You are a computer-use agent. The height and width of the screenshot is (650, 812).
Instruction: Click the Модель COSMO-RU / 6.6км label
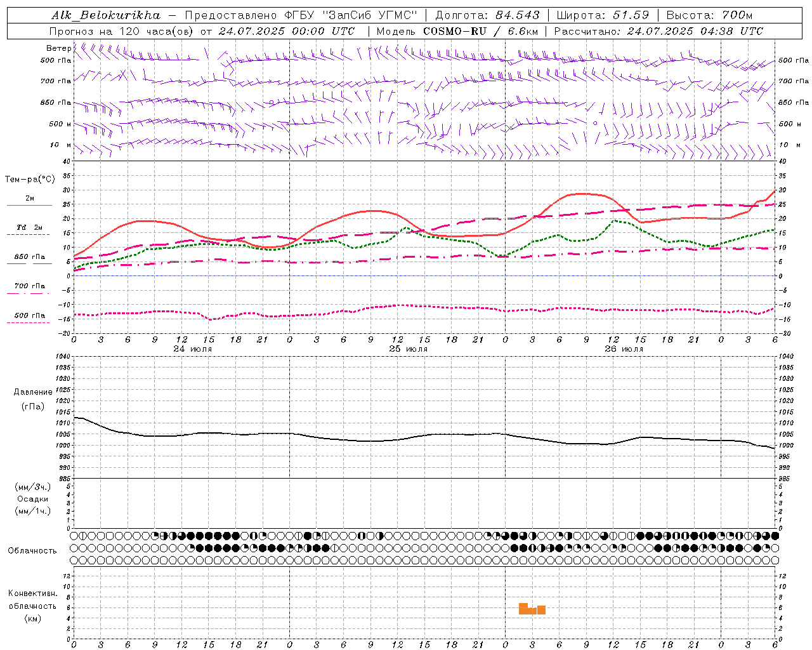coord(457,31)
